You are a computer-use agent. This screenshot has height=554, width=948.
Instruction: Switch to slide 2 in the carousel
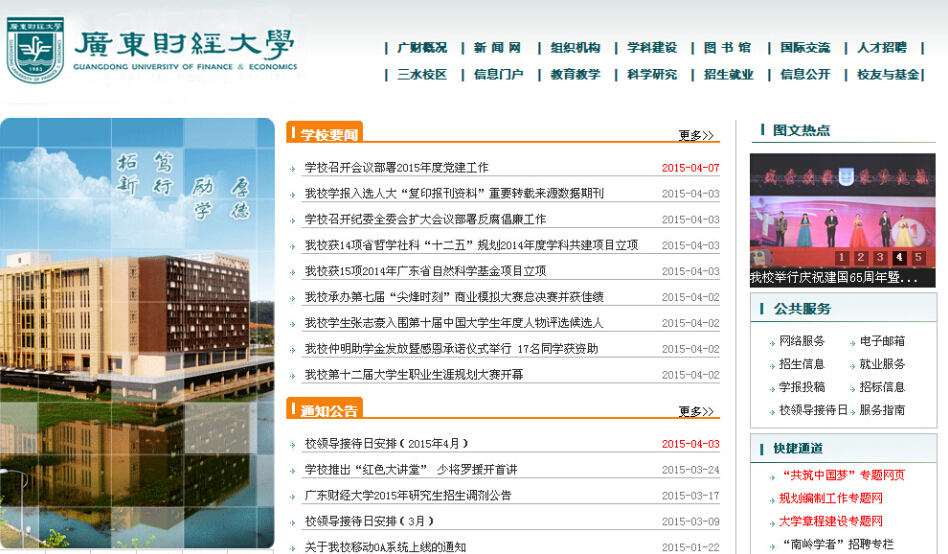[x=861, y=258]
